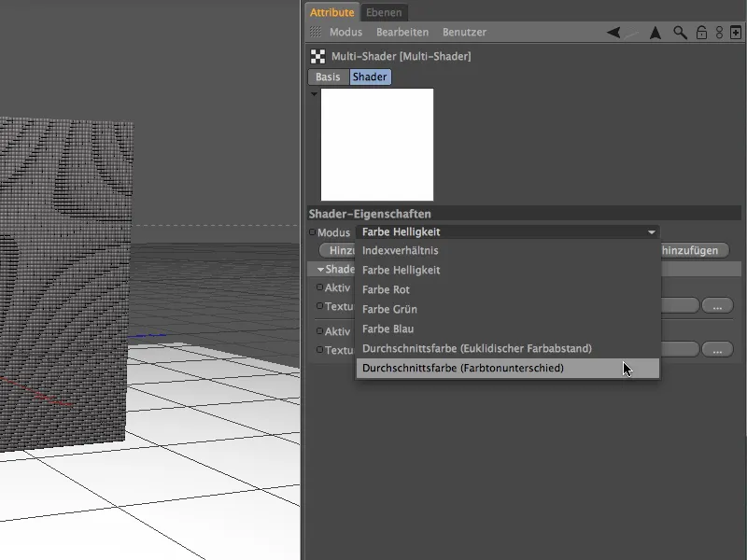Switch to the Ebenen tab
Viewport: 747px width, 560px height.
coord(383,12)
